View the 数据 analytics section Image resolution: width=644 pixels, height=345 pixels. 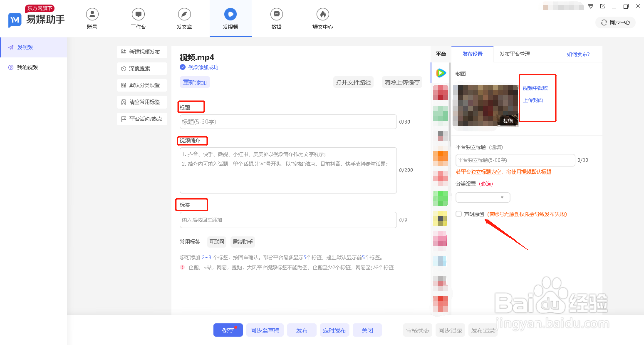point(276,18)
